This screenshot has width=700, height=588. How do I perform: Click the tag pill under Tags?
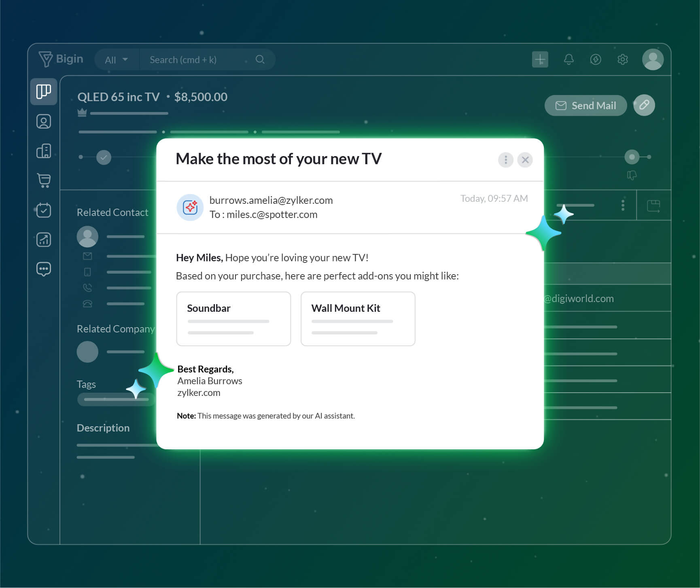(x=116, y=400)
